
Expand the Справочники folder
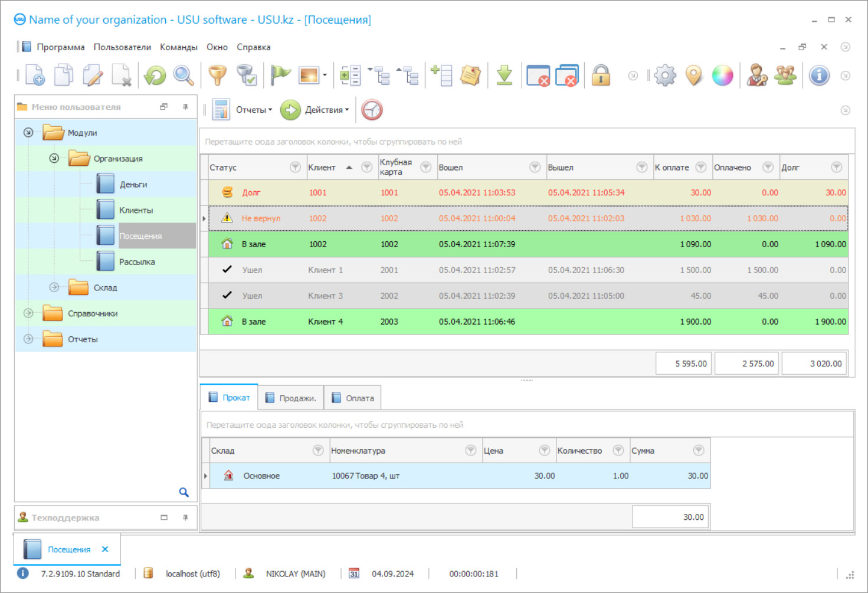point(28,313)
